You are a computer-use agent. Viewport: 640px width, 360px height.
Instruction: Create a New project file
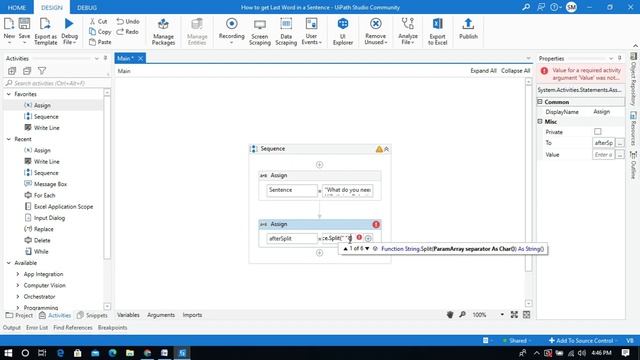(x=9, y=30)
